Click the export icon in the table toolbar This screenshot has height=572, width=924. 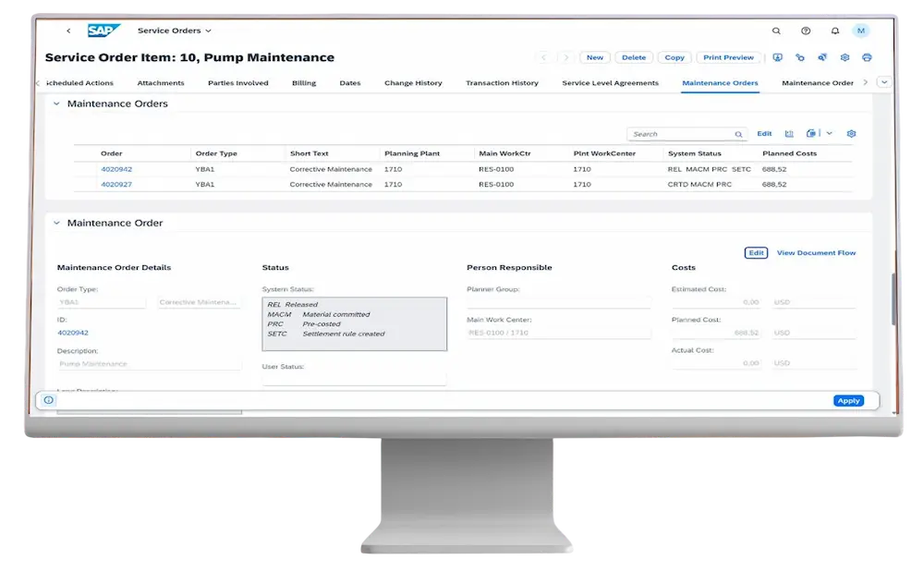tap(811, 134)
